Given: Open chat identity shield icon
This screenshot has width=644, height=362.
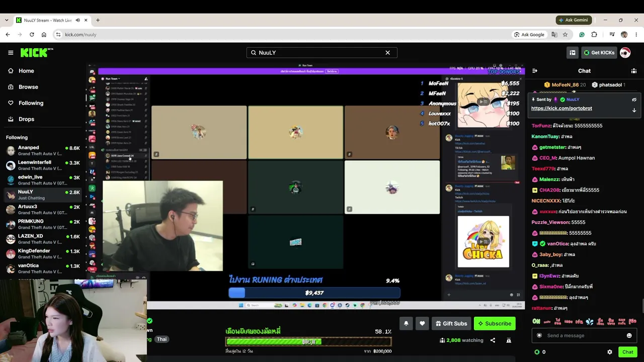Looking at the screenshot, I should pyautogui.click(x=539, y=335).
